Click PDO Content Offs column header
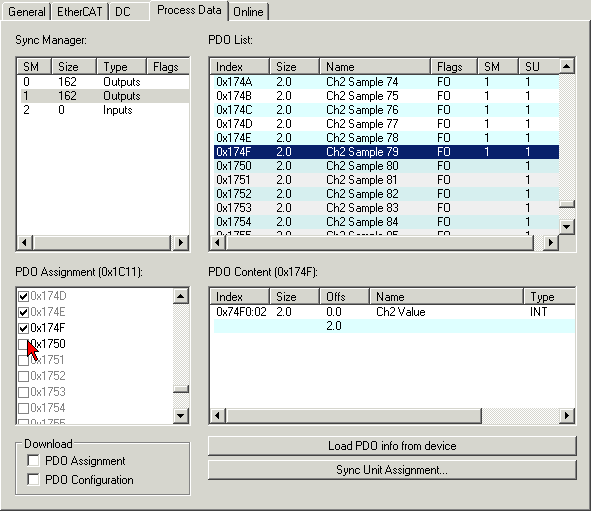Screen dimensions: 591x511 click(x=344, y=297)
